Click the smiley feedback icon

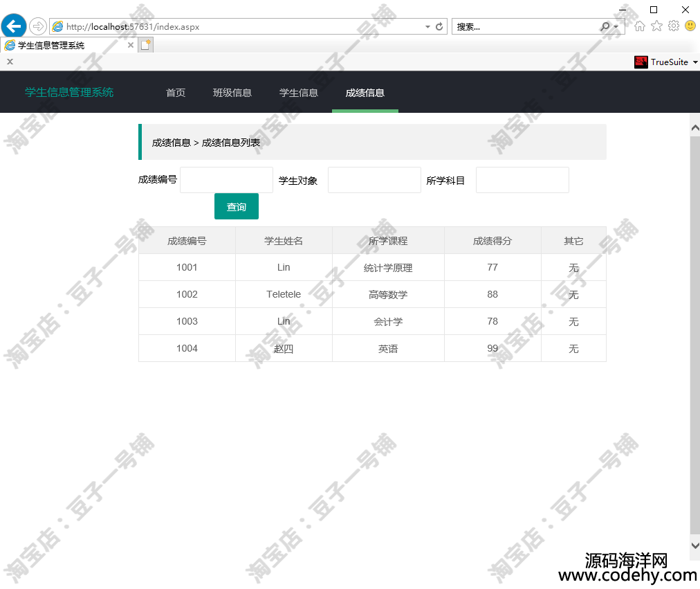coord(690,26)
